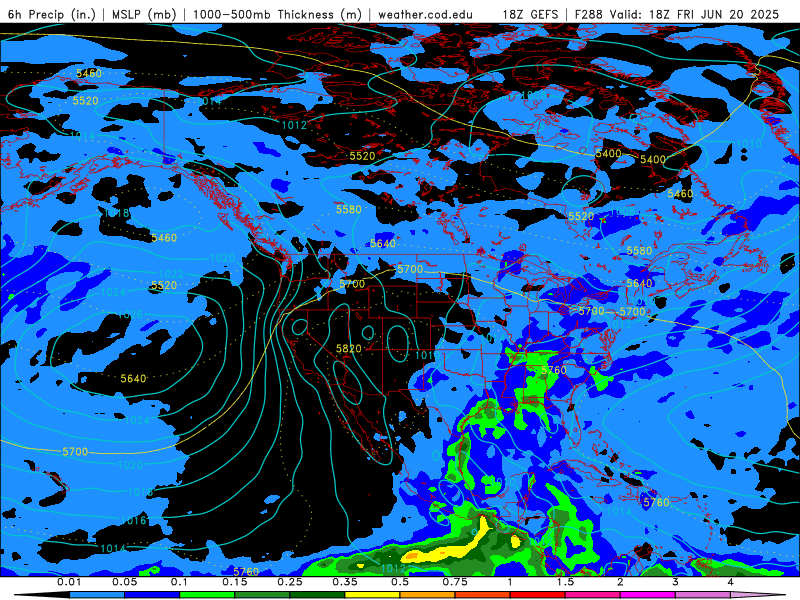Pick the orange 0.5 inch legend swatch
Screen dimensions: 800x600
[x=428, y=595]
